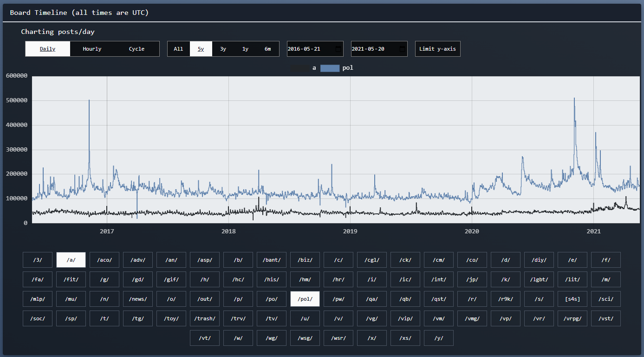Enable the /vt/ board
This screenshot has width=644, height=357.
[205, 338]
